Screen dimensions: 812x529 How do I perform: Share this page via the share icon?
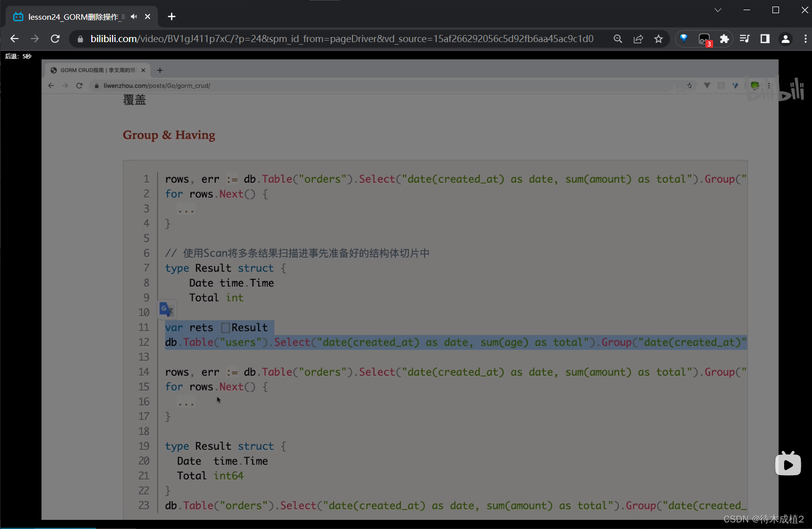coord(638,39)
